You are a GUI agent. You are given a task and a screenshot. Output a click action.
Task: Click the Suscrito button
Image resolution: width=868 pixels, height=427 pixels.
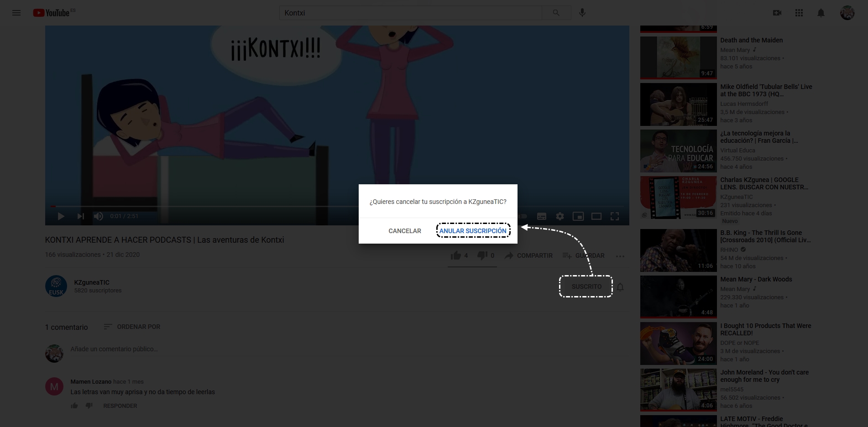pos(586,286)
